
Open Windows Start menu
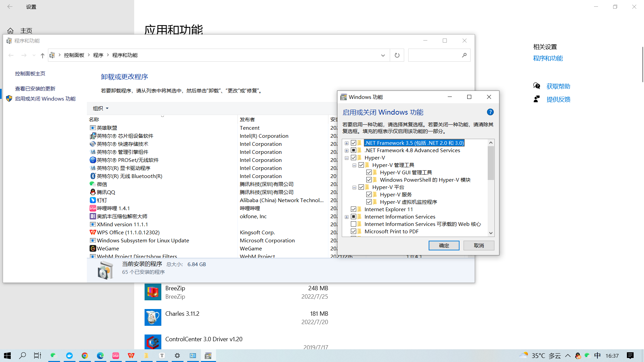[x=7, y=356]
